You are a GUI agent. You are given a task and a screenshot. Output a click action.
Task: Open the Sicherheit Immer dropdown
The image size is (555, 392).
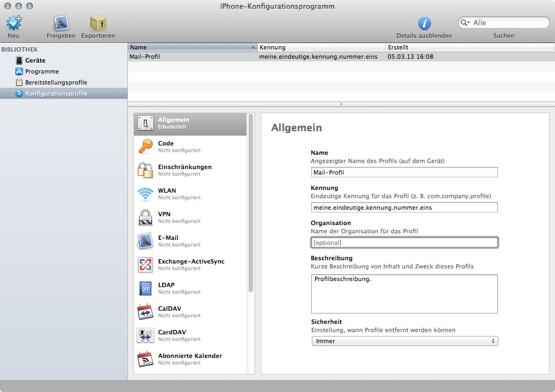point(405,341)
